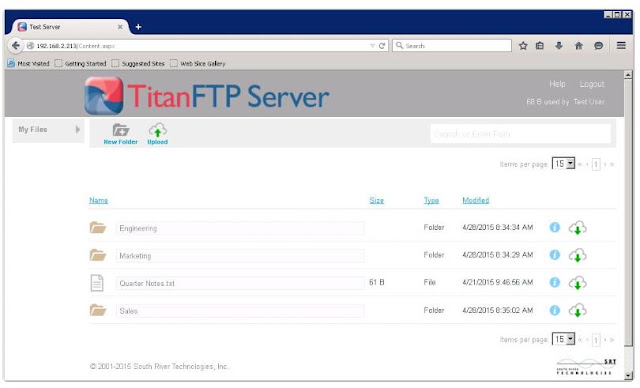Click the Upload cloud icon
The width and height of the screenshot is (640, 388).
coord(158,130)
